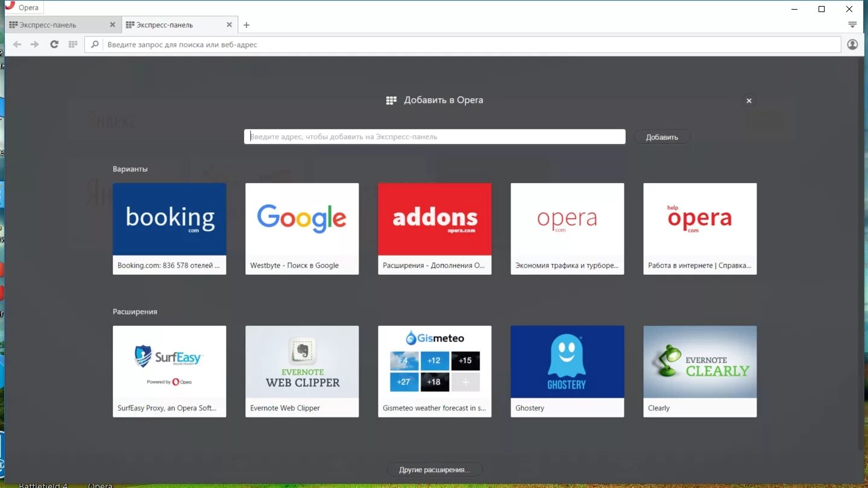Select the opera.com tile
The image size is (868, 488).
pyautogui.click(x=567, y=229)
